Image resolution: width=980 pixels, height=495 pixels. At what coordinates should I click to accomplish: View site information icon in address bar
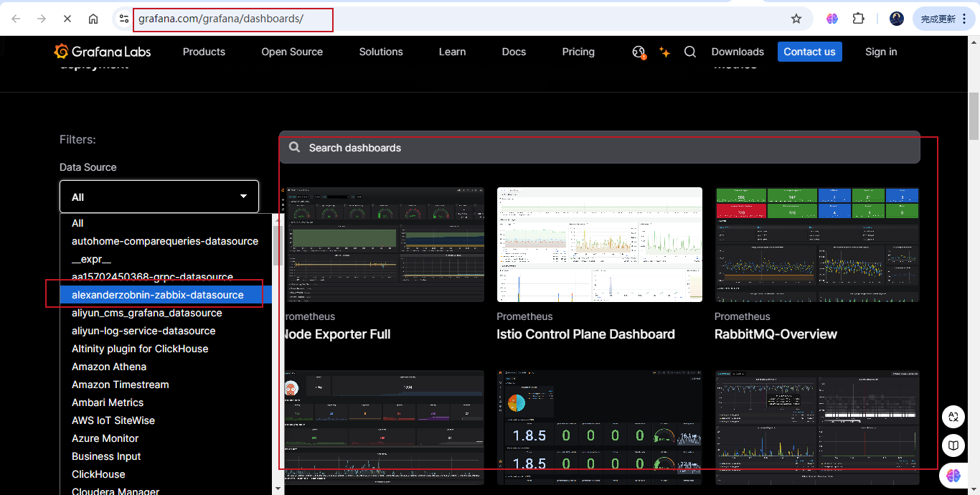point(124,19)
